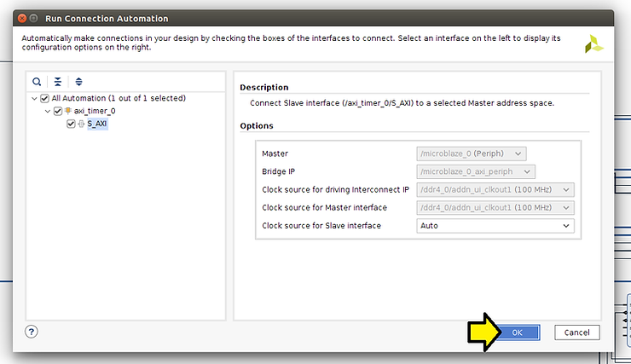Click the 'Bridge IP' label
This screenshot has height=364, width=631.
point(279,171)
